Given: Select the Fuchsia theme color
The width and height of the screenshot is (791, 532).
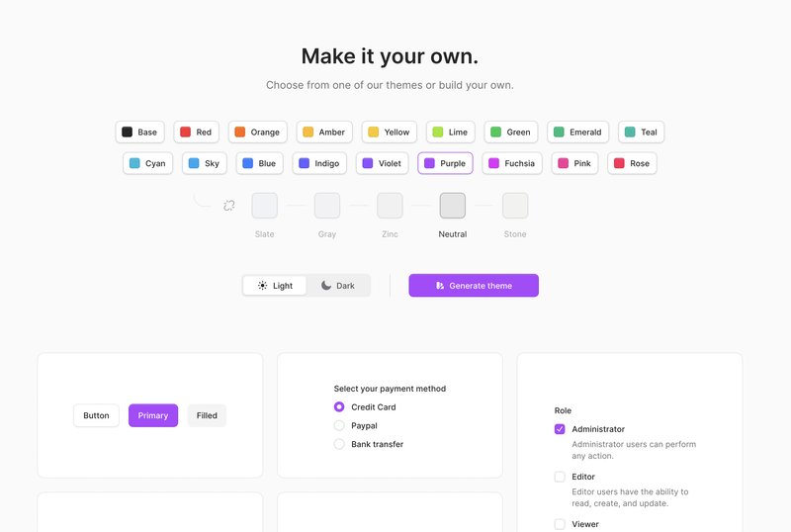Looking at the screenshot, I should 512,163.
